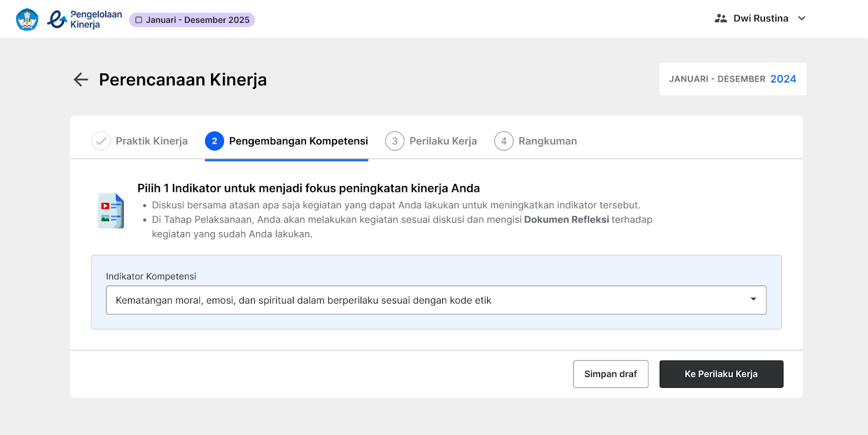Click the dropdown arrow of Indikator Kompetensi
The width and height of the screenshot is (868, 435).
[753, 299]
